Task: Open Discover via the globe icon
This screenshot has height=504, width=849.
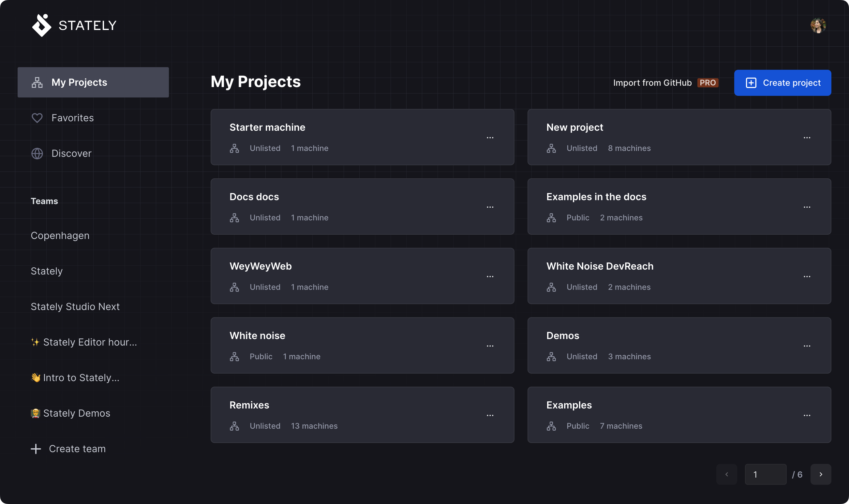Action: tap(37, 153)
